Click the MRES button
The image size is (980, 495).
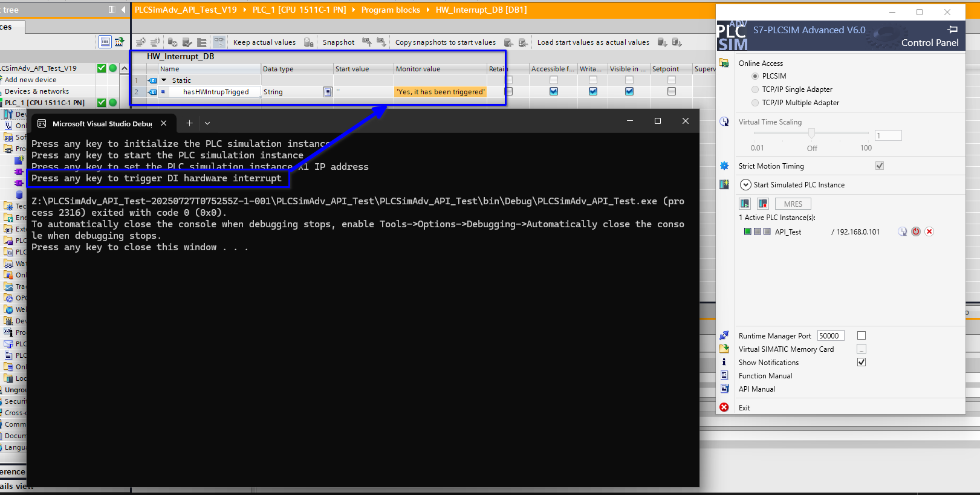[x=793, y=204]
